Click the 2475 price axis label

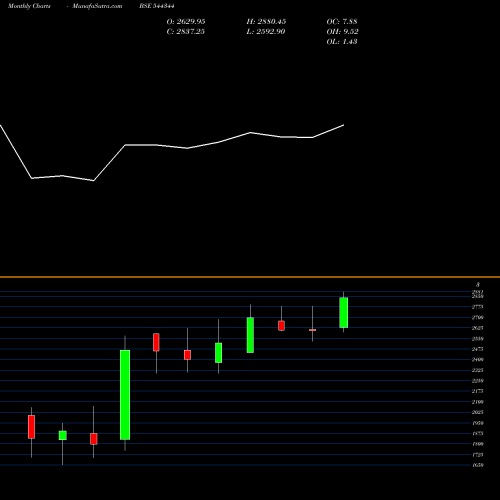point(478,349)
